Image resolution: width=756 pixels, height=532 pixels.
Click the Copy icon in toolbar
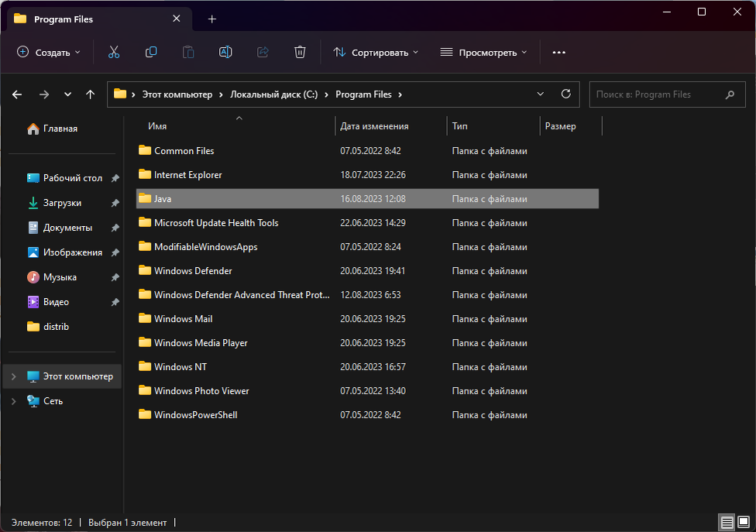coord(151,52)
